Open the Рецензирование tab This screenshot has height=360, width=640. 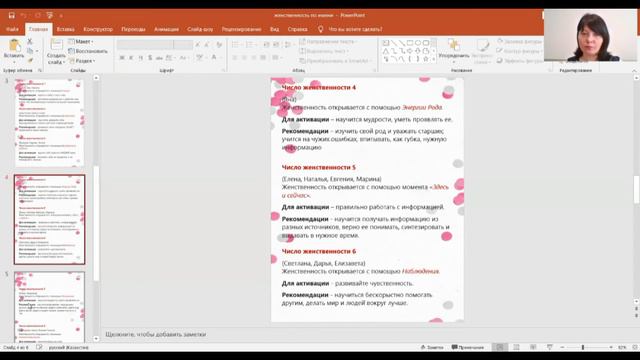click(x=241, y=29)
